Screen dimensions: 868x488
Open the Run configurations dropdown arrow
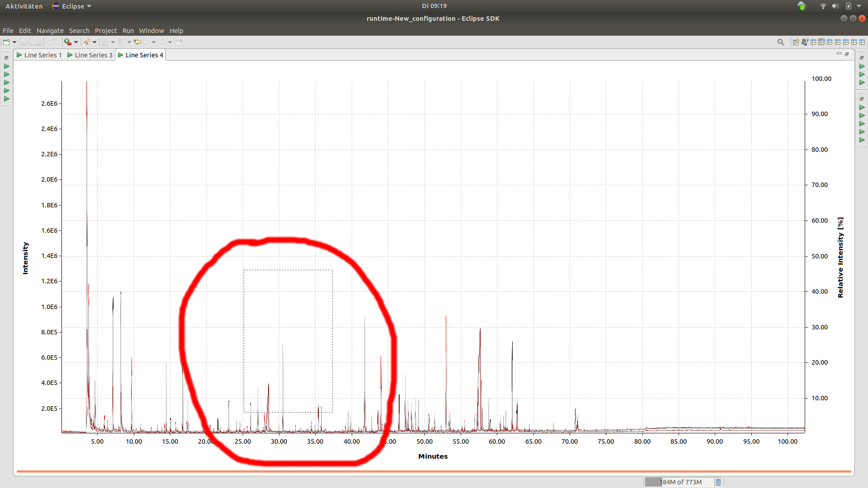click(x=76, y=42)
